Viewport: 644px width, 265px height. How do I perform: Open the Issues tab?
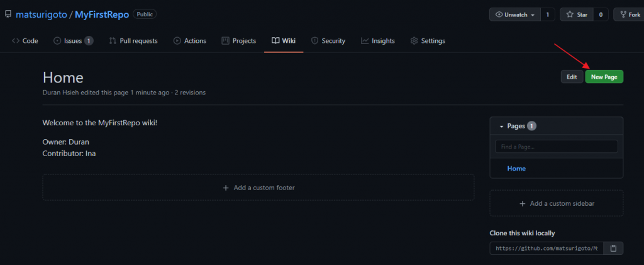point(74,41)
